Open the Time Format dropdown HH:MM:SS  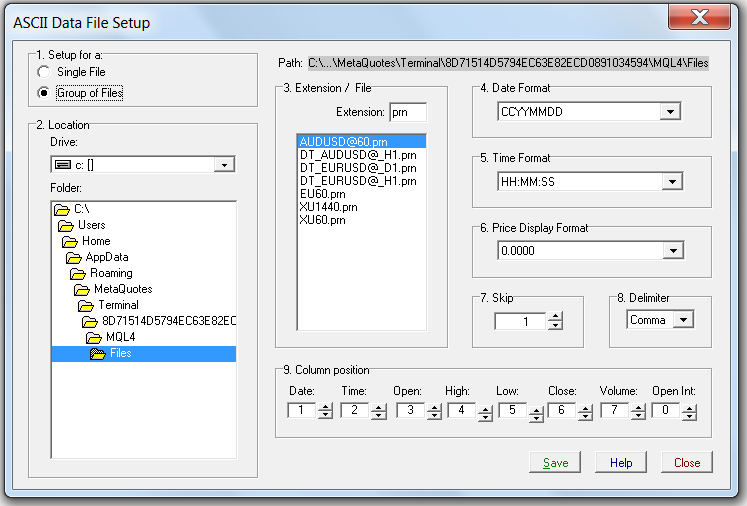coord(672,182)
